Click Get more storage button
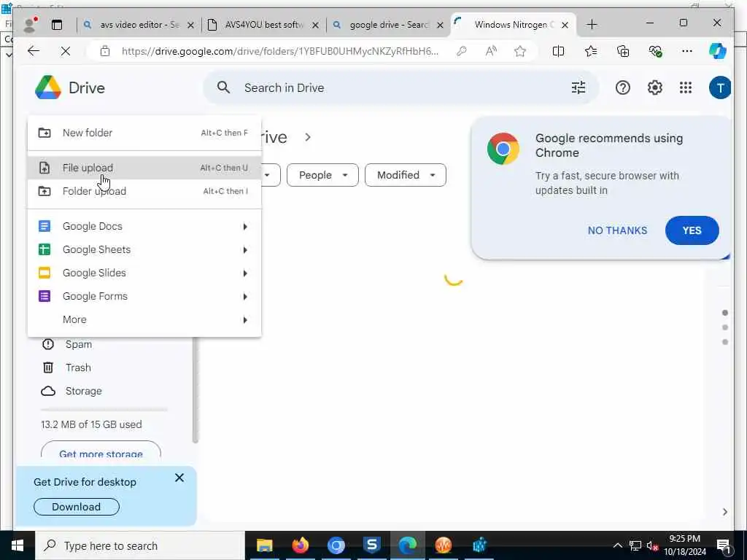The height and width of the screenshot is (560, 747). (x=101, y=449)
